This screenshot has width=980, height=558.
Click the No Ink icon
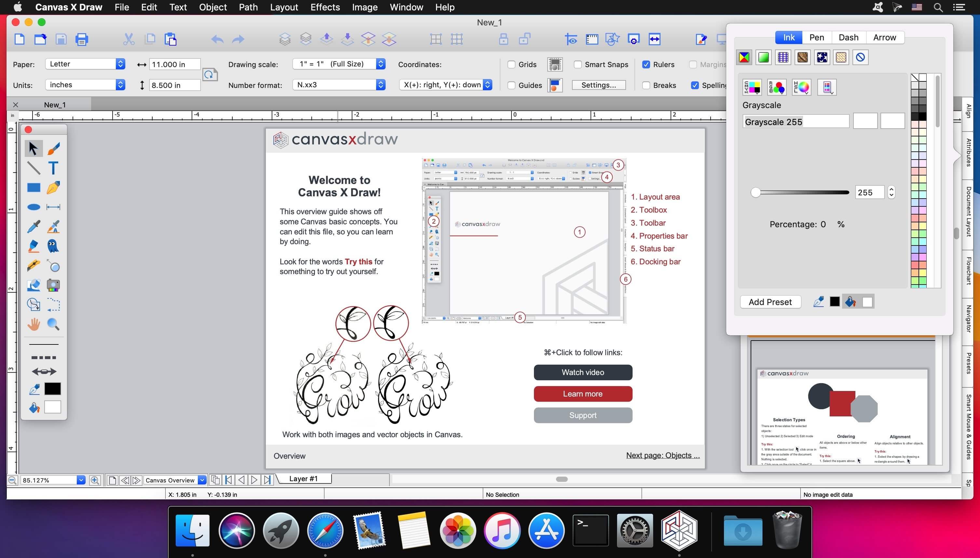[860, 58]
